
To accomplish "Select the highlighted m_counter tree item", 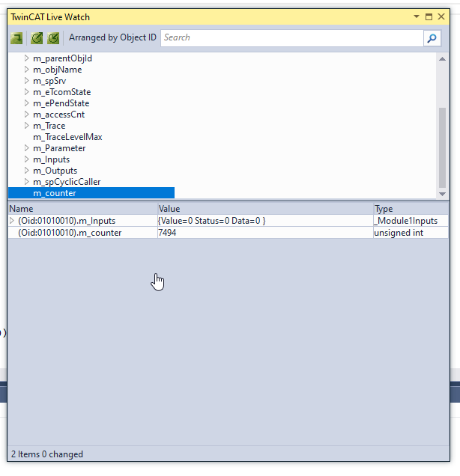I will (91, 193).
